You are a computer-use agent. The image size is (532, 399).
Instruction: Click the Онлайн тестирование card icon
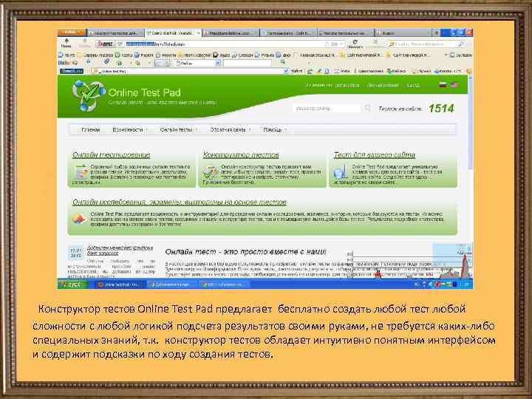pos(81,171)
